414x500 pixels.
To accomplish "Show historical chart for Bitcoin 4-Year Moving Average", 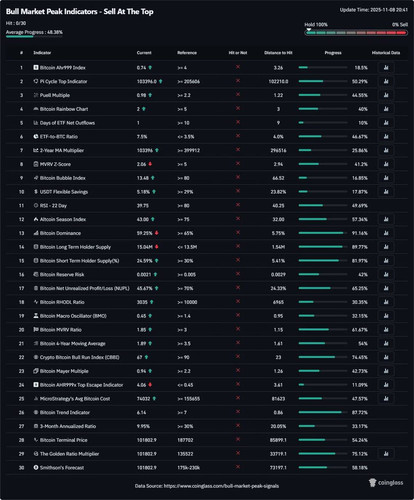I will (386, 344).
